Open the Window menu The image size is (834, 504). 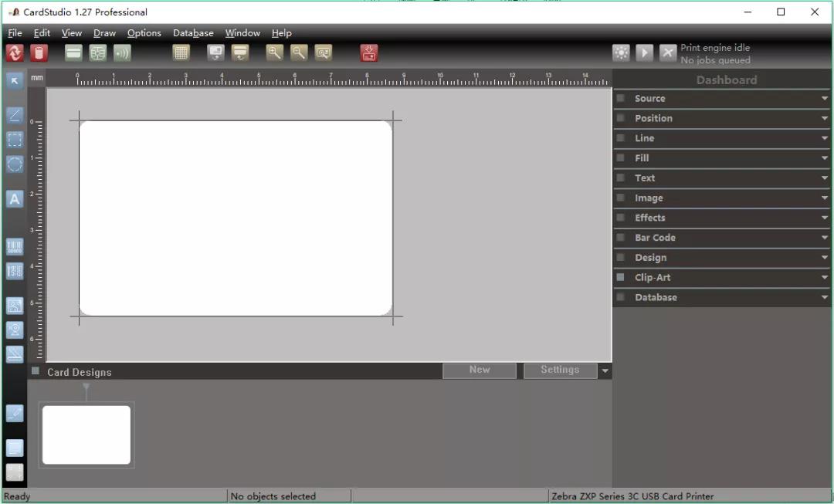(242, 33)
